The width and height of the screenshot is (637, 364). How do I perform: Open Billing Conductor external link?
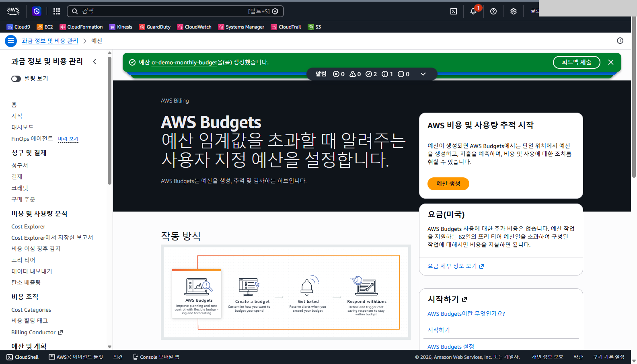click(x=37, y=333)
